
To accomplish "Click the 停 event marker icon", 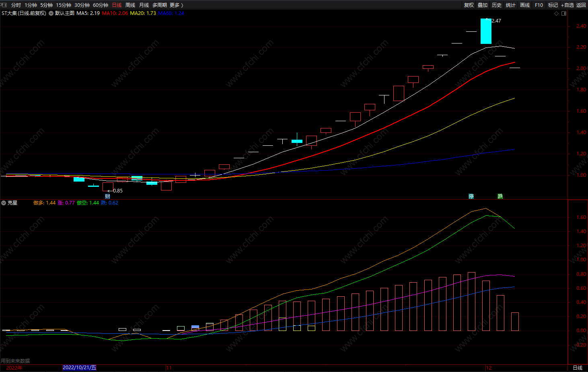I will pyautogui.click(x=471, y=196).
